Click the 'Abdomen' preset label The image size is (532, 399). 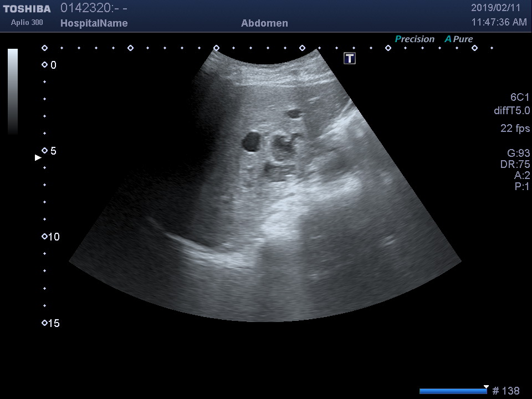(x=265, y=23)
